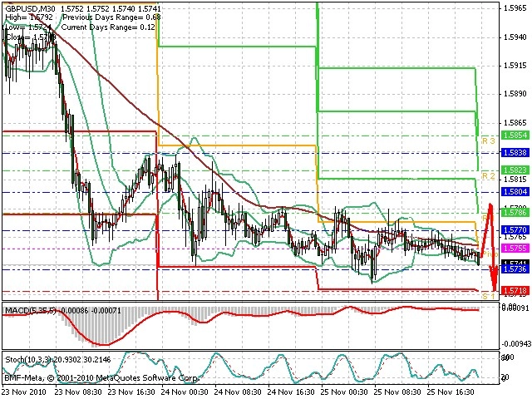Select the GBPUSD,M30 chart title

click(x=32, y=8)
